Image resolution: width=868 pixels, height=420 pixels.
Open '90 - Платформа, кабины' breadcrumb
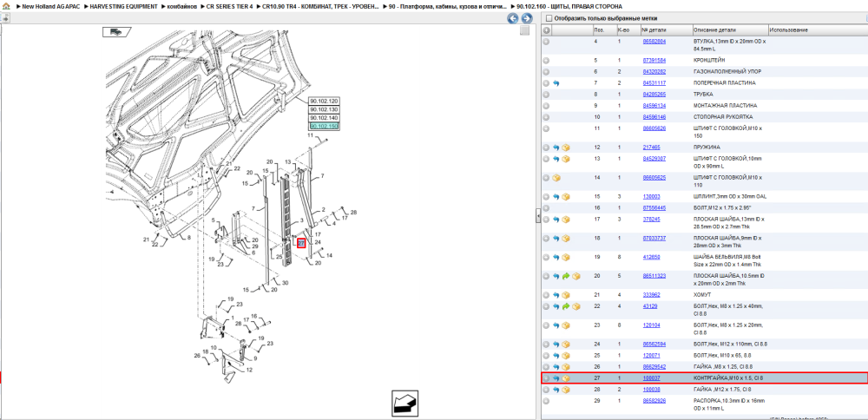tap(447, 6)
